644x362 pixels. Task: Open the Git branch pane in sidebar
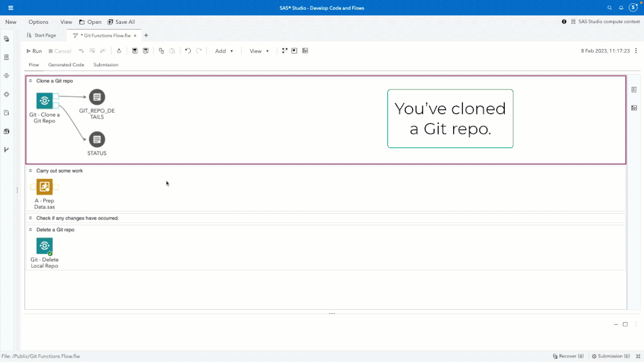6,149
